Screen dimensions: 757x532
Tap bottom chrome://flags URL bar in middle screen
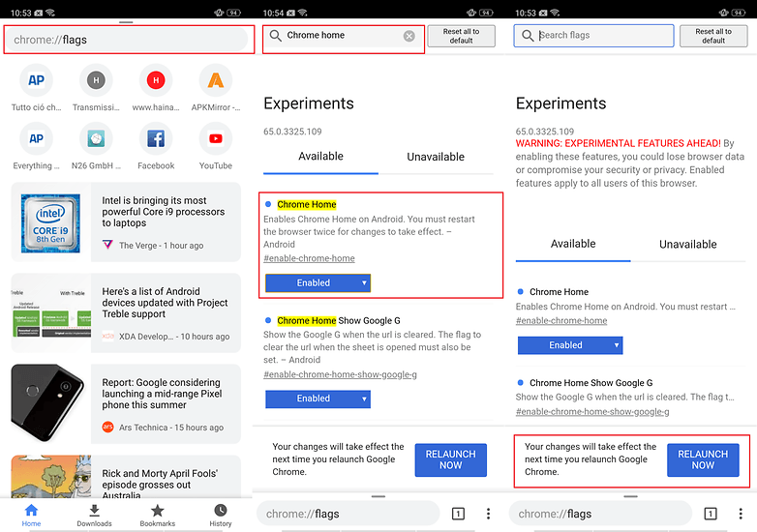(348, 514)
